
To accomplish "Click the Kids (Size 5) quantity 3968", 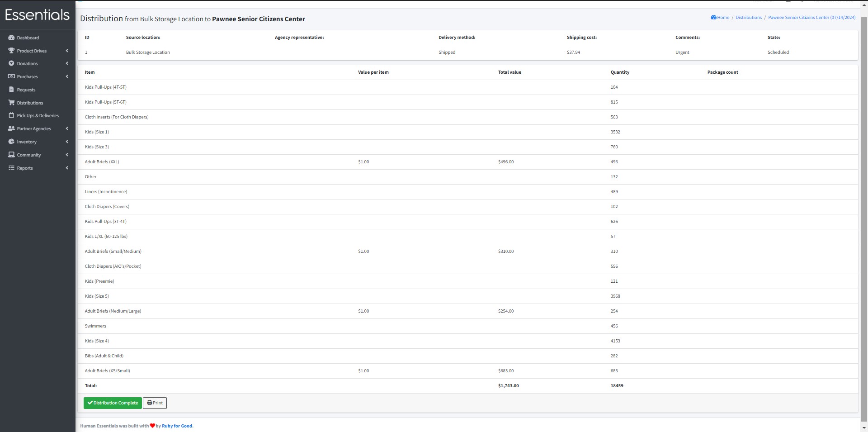I will coord(615,296).
